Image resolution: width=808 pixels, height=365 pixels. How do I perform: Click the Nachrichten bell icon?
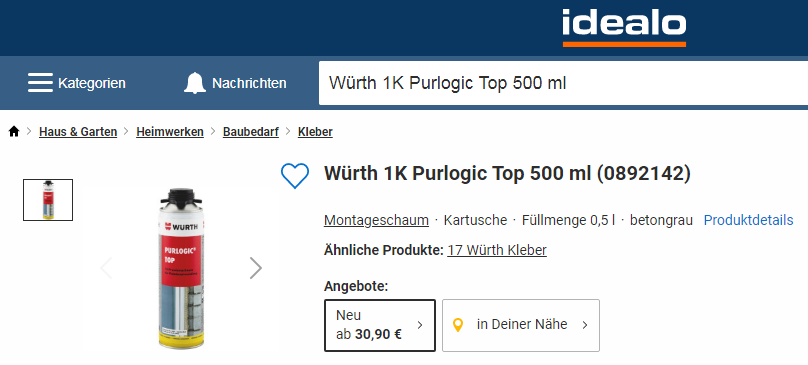[194, 83]
